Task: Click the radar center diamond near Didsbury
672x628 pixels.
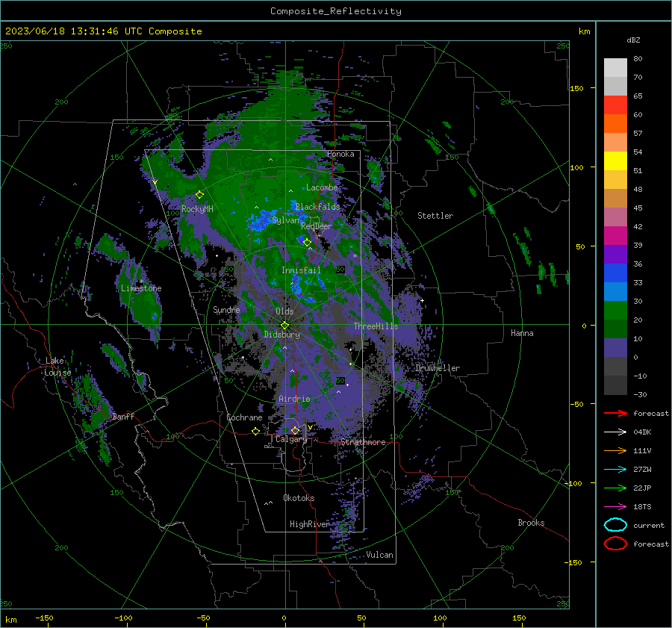Action: click(285, 325)
